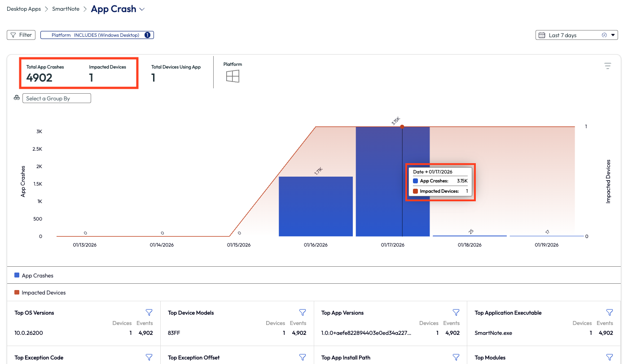Go to SmartNote via the breadcrumb
The width and height of the screenshot is (632, 364).
click(x=66, y=9)
